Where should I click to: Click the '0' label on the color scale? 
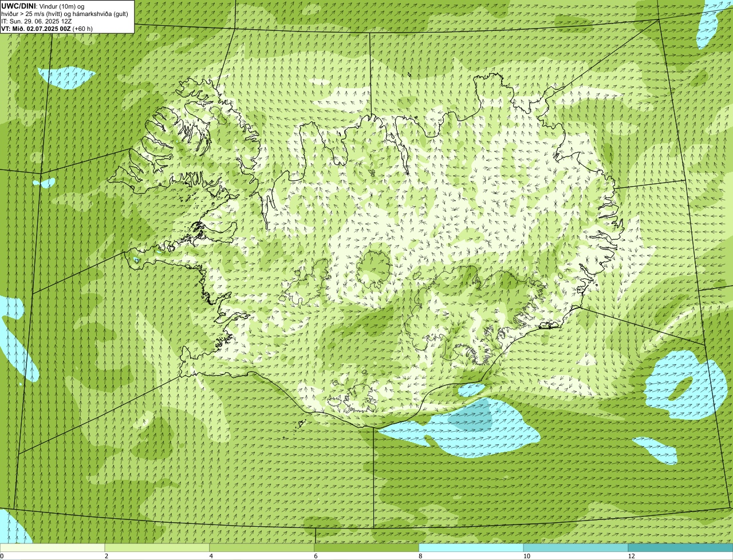pyautogui.click(x=2, y=556)
